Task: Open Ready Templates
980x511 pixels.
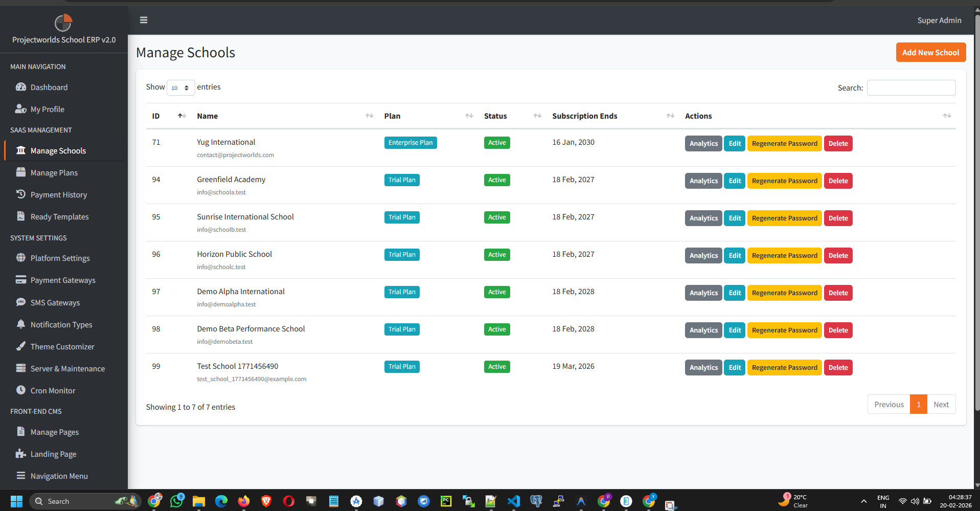Action: click(59, 216)
